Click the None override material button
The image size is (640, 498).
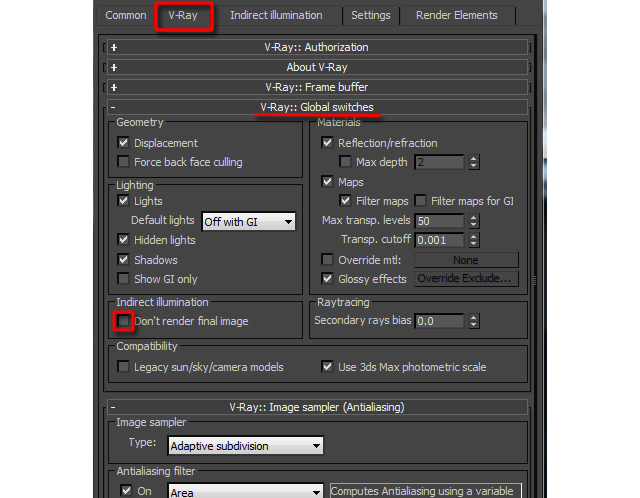[467, 260]
